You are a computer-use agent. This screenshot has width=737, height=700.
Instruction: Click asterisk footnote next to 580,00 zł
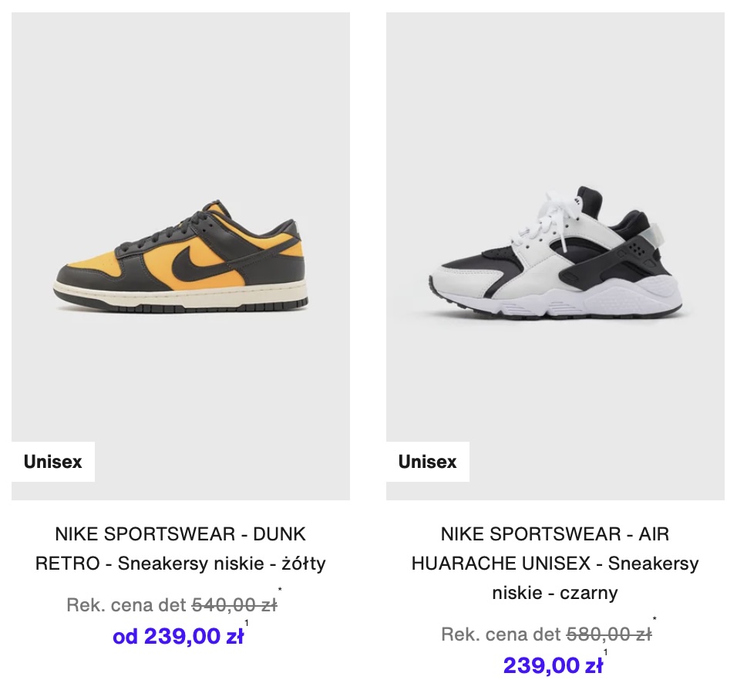click(655, 619)
